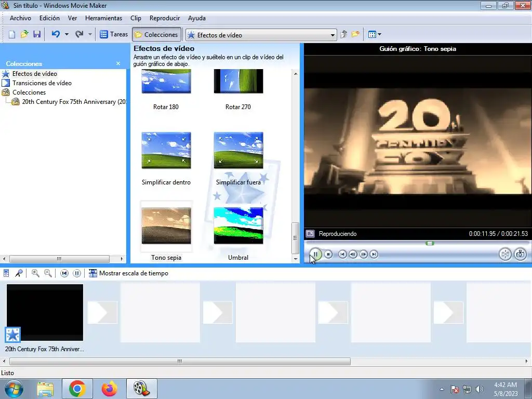Click the Set audio levels icon
532x399 pixels.
pos(6,273)
